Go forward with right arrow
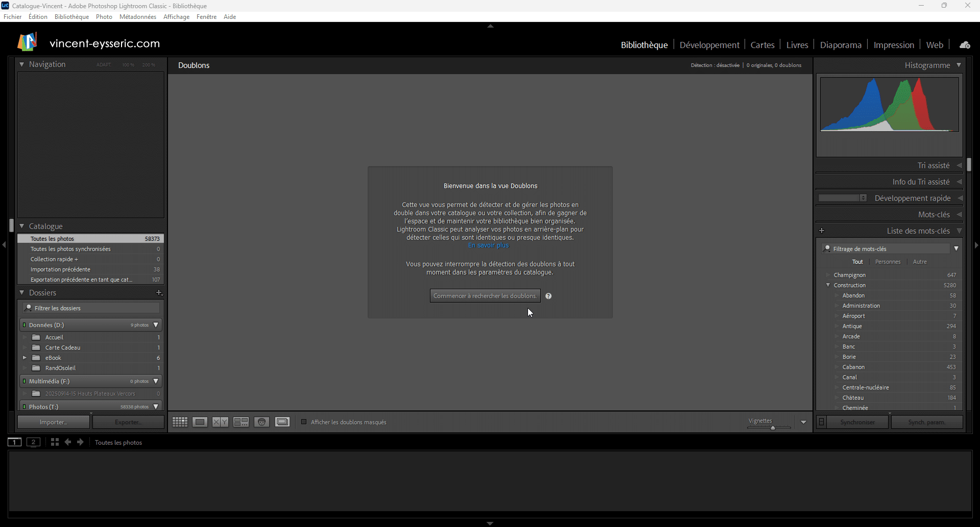This screenshot has height=527, width=980. [80, 442]
